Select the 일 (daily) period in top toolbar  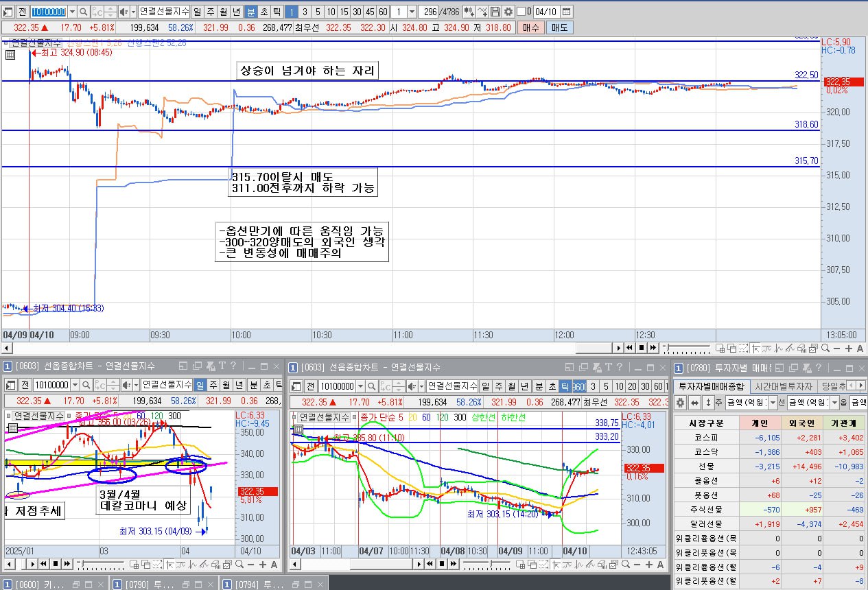pyautogui.click(x=198, y=12)
